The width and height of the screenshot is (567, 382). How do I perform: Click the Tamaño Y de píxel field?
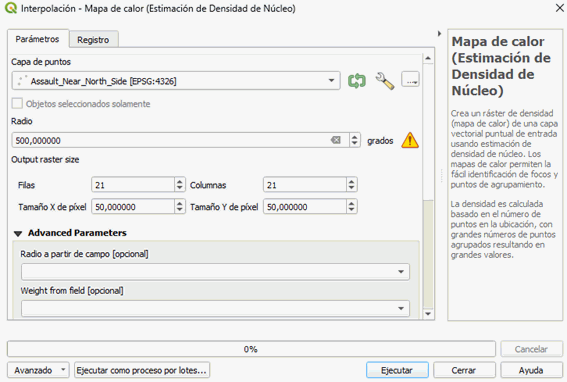[x=305, y=207]
